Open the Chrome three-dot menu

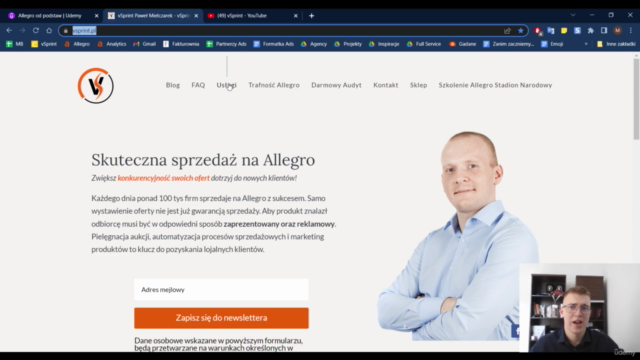coord(631,31)
